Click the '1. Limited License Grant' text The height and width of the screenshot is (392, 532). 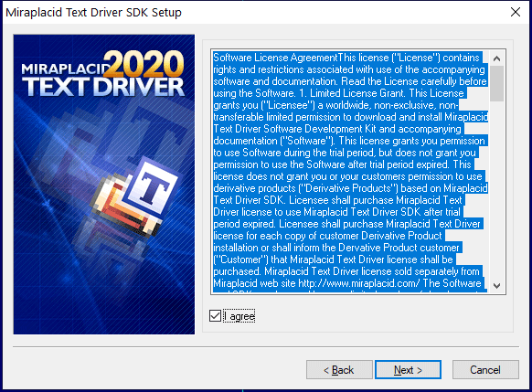coord(353,93)
